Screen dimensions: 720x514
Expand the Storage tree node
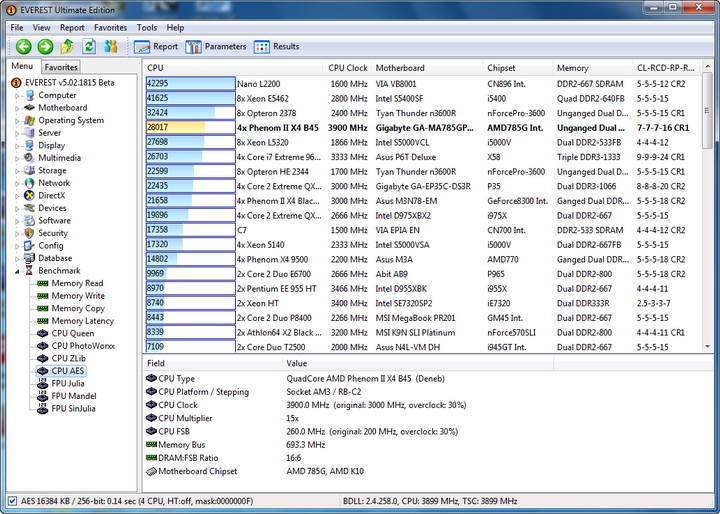point(17,171)
